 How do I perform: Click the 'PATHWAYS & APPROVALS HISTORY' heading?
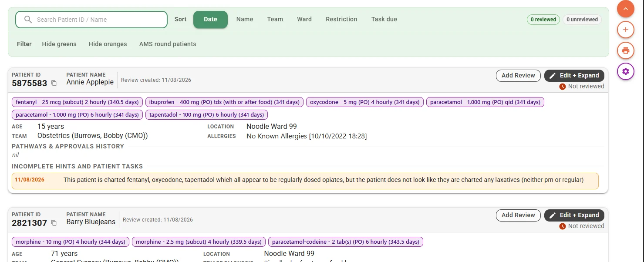(x=68, y=147)
